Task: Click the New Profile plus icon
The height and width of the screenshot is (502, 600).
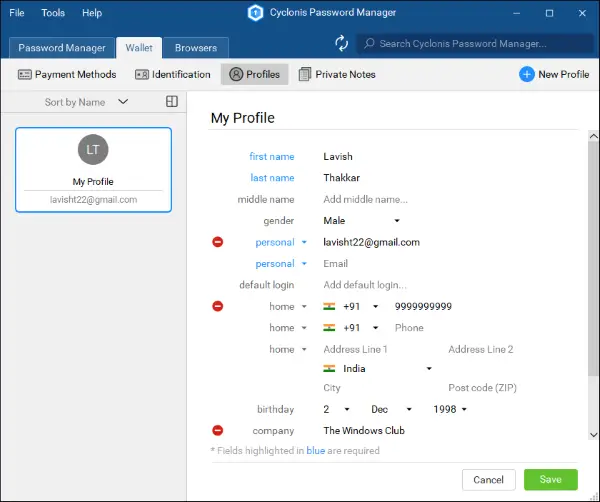Action: coord(527,74)
